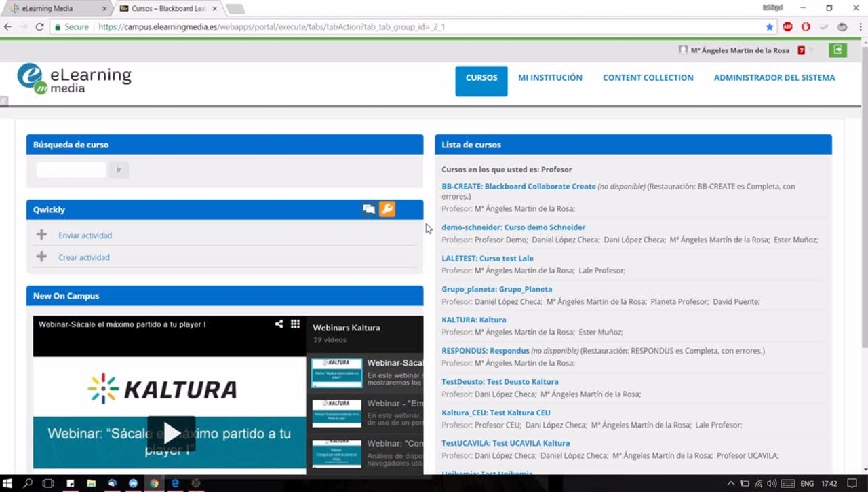Open the AdBlock Plus extension icon
The image size is (868, 492).
click(787, 27)
